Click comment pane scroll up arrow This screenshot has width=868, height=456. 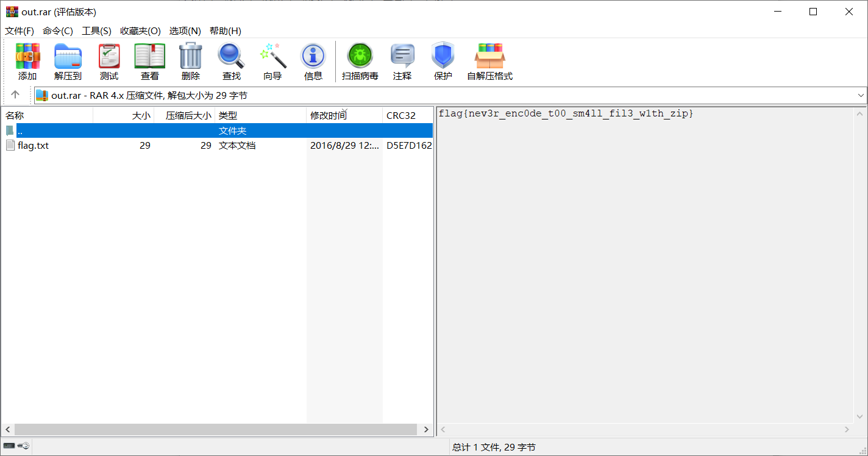tap(859, 113)
